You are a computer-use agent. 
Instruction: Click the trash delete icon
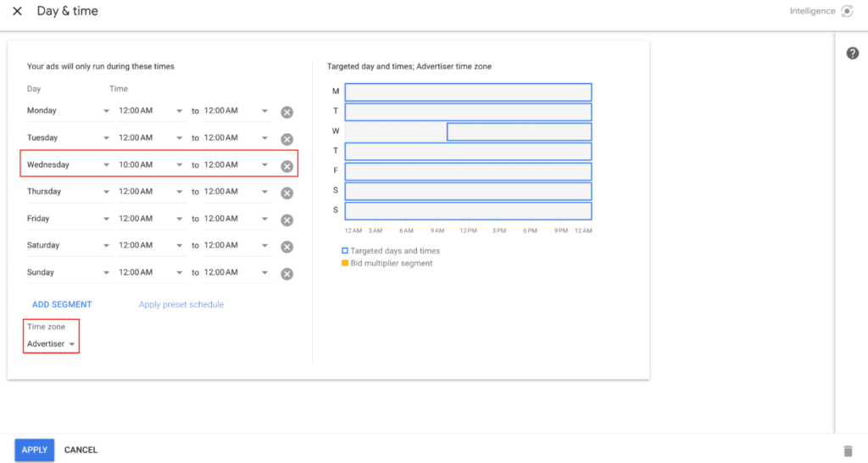click(x=848, y=451)
